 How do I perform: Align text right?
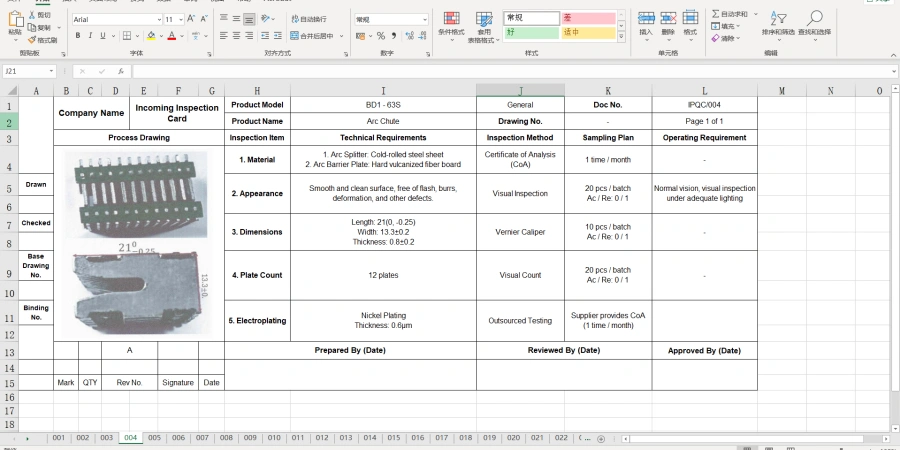(x=249, y=36)
